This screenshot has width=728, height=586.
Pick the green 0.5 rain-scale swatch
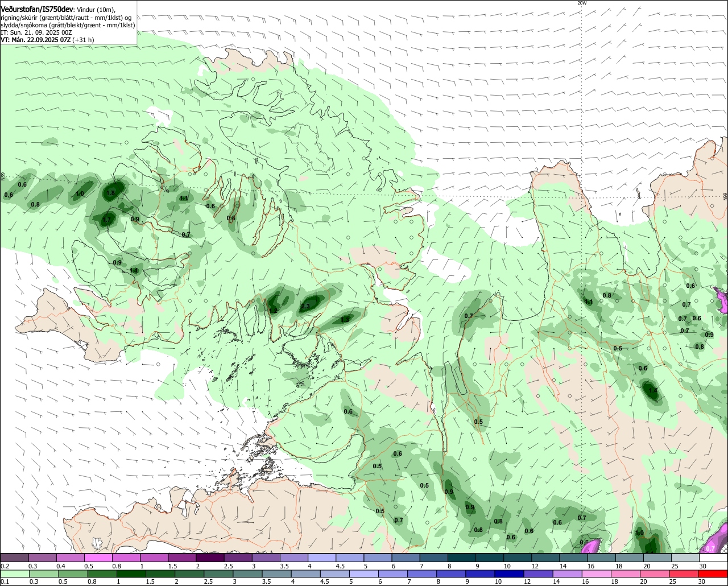tap(73, 573)
